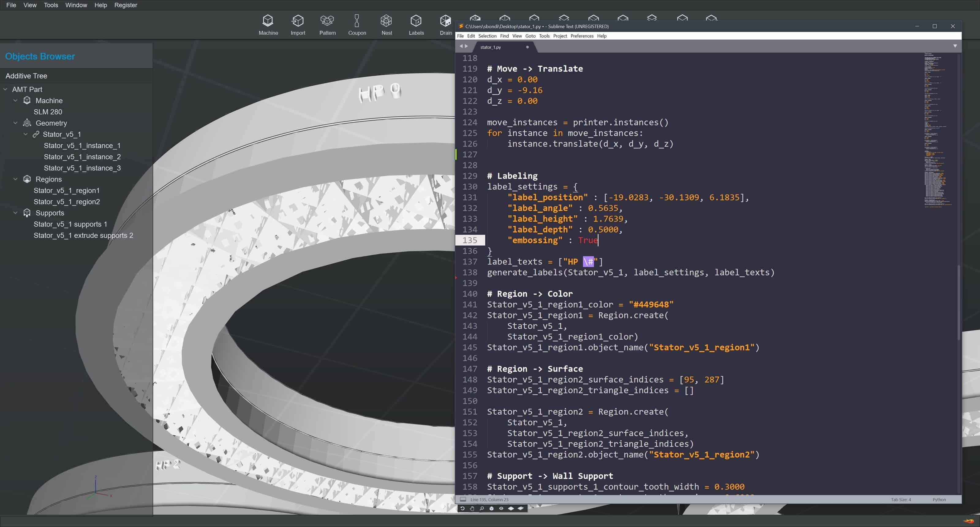
Task: Toggle the eye visibility view icon
Action: coord(501,508)
